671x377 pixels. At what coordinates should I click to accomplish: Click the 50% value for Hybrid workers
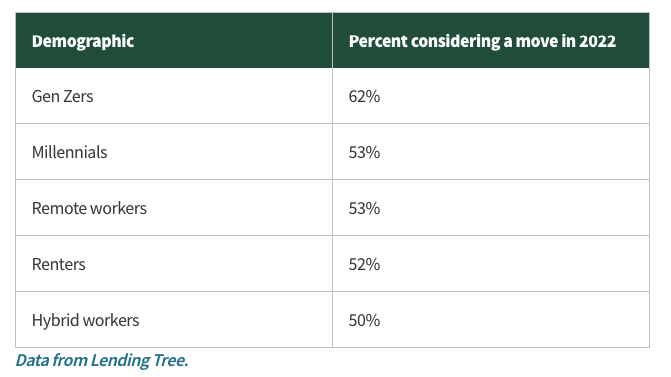pyautogui.click(x=364, y=321)
